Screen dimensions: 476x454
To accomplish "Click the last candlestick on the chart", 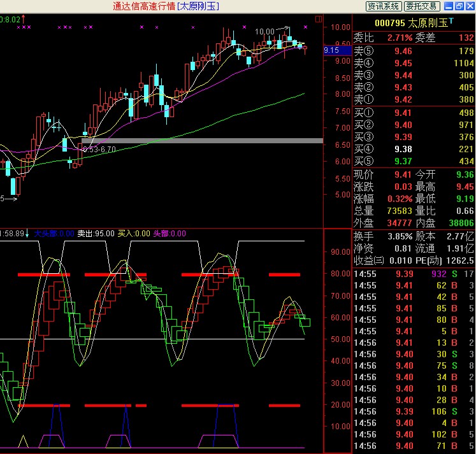I will (305, 48).
